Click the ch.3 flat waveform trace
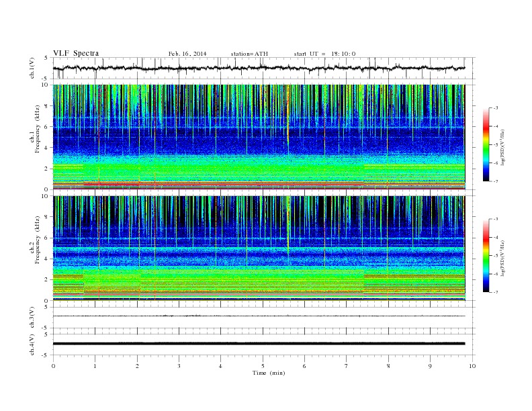 [259, 316]
